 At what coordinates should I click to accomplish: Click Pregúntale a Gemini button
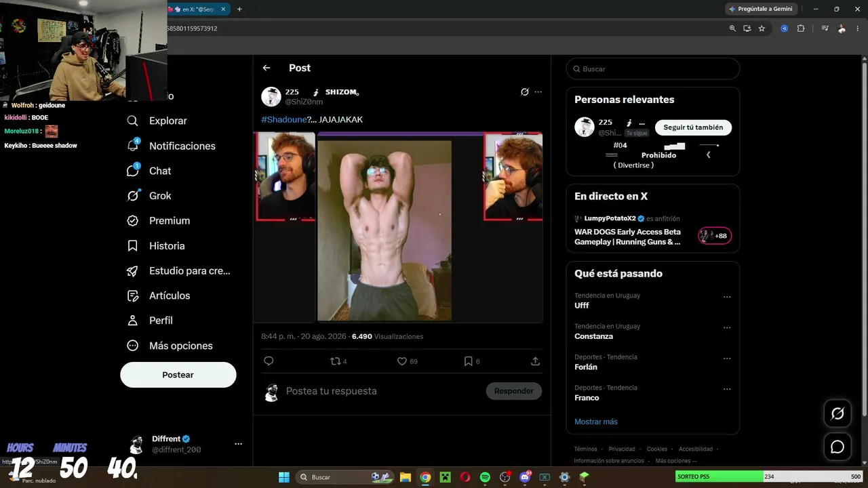pyautogui.click(x=760, y=9)
